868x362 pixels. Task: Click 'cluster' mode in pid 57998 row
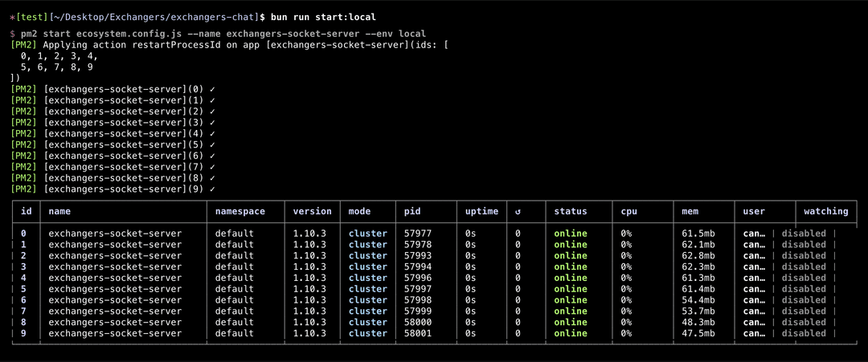367,300
